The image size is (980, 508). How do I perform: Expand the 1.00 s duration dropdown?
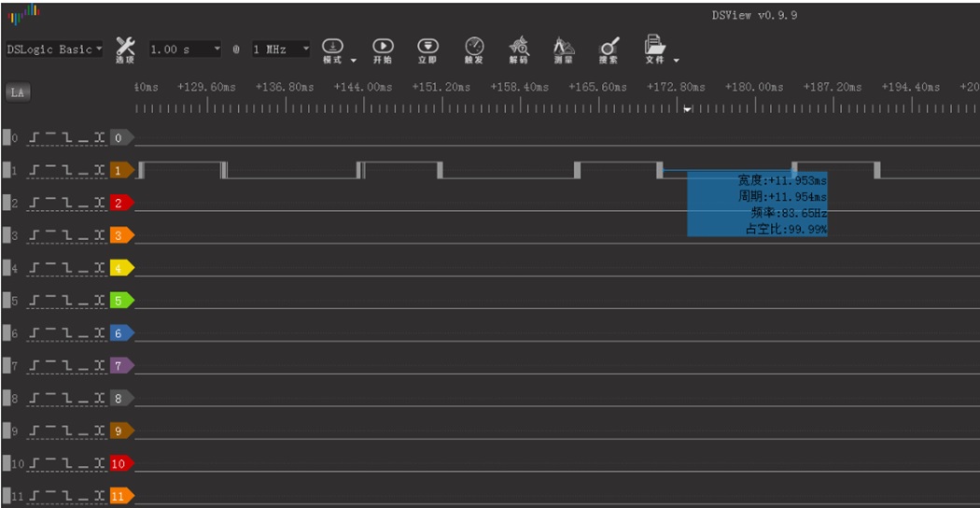185,49
